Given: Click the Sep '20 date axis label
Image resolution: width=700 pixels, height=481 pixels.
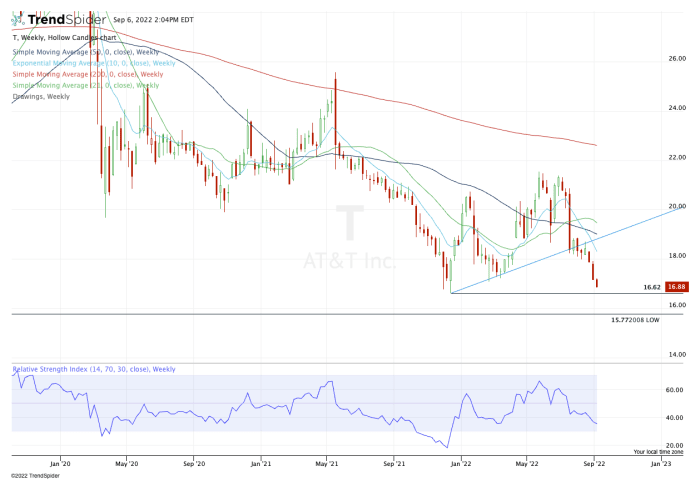Looking at the screenshot, I should point(194,464).
